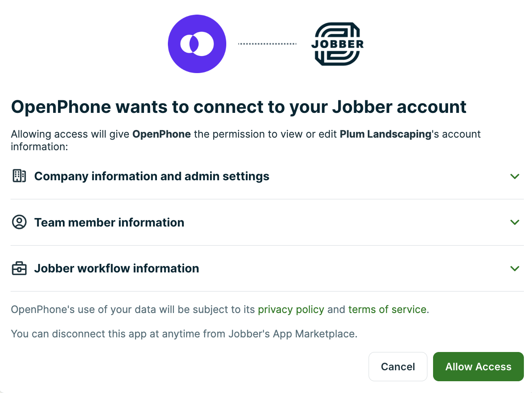532x393 pixels.
Task: Expand Team member information chevron
Action: click(x=515, y=222)
